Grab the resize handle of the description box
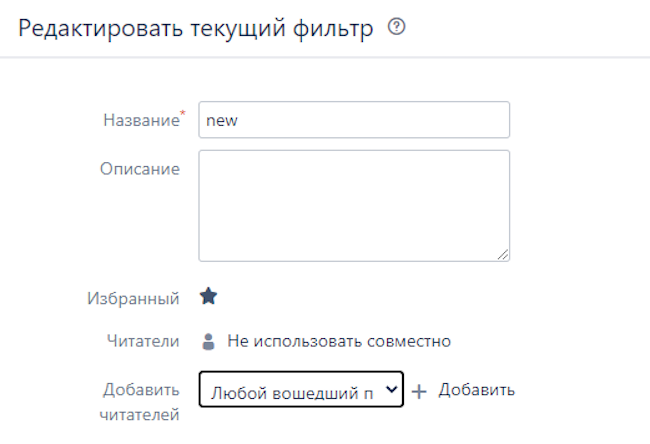The image size is (650, 444). pos(503,254)
